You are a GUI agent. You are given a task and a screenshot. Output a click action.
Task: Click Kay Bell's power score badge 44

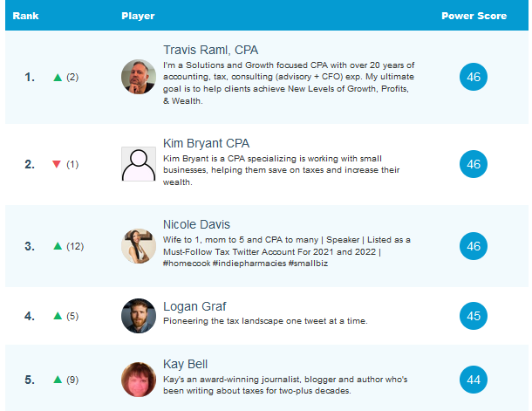point(474,379)
